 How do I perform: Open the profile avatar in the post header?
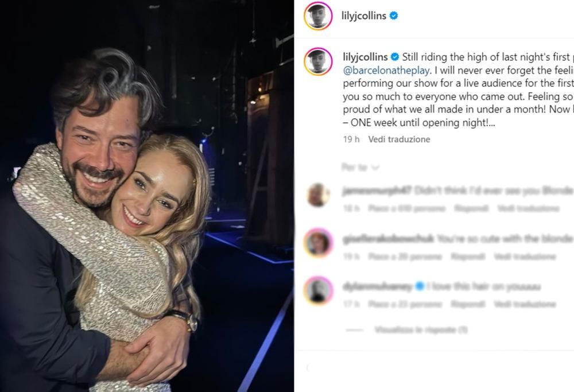(x=318, y=16)
